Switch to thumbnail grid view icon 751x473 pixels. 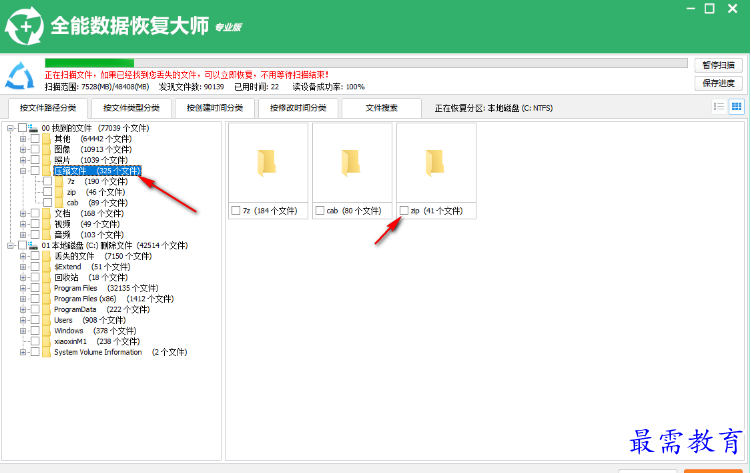coord(736,106)
